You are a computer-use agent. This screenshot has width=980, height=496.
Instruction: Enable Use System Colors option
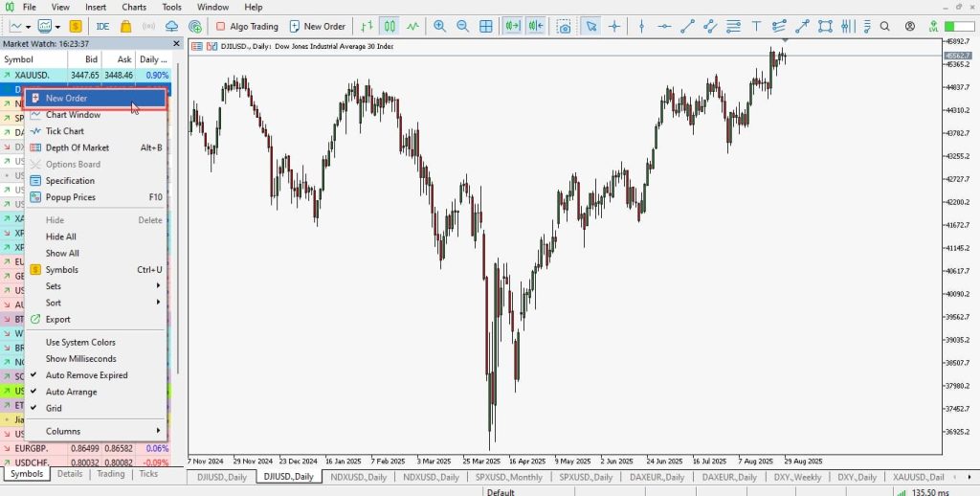96,342
